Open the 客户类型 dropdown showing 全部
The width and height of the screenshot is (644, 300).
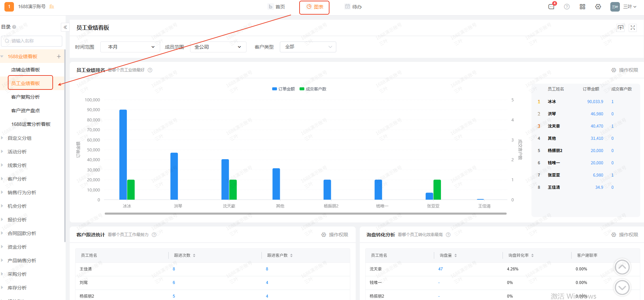[308, 47]
